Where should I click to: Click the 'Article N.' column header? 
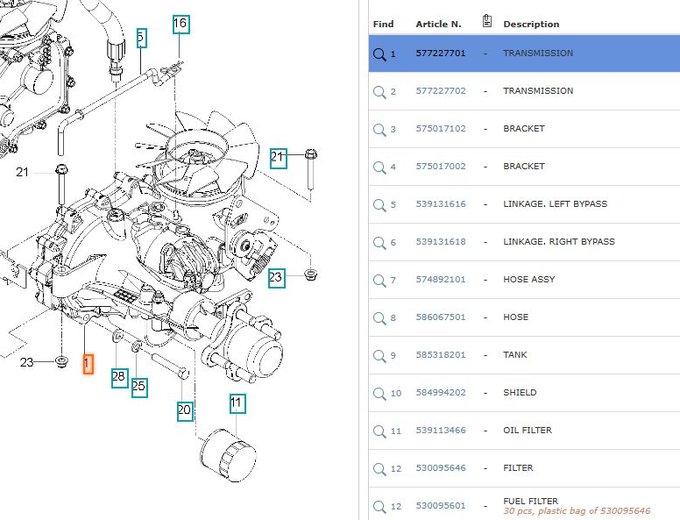point(438,24)
